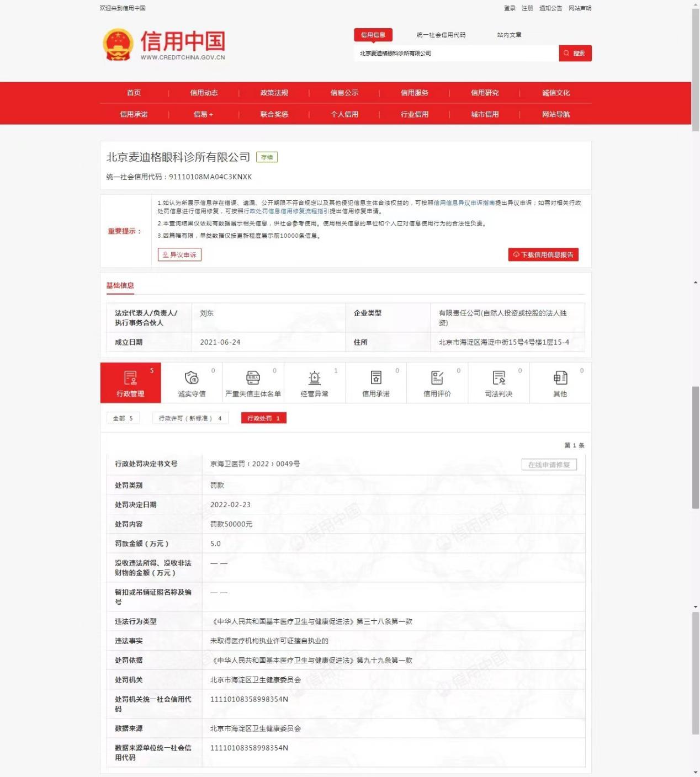Click the 处罚机关 value 北京市海淀区卫生健康委员会
This screenshot has width=700, height=777.
click(256, 680)
